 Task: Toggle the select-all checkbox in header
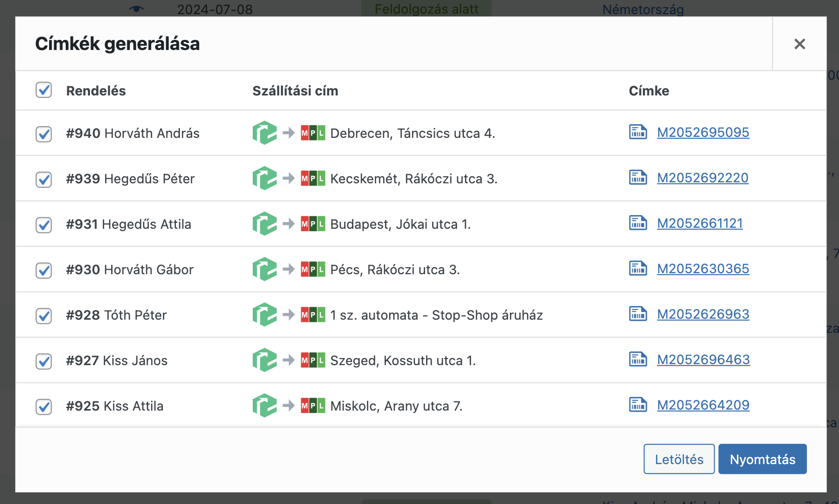44,90
